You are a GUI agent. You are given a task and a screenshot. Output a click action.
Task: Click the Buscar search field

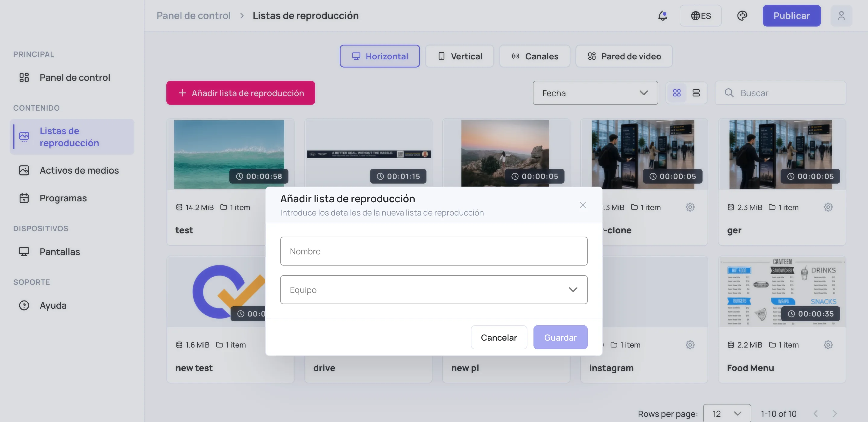780,93
